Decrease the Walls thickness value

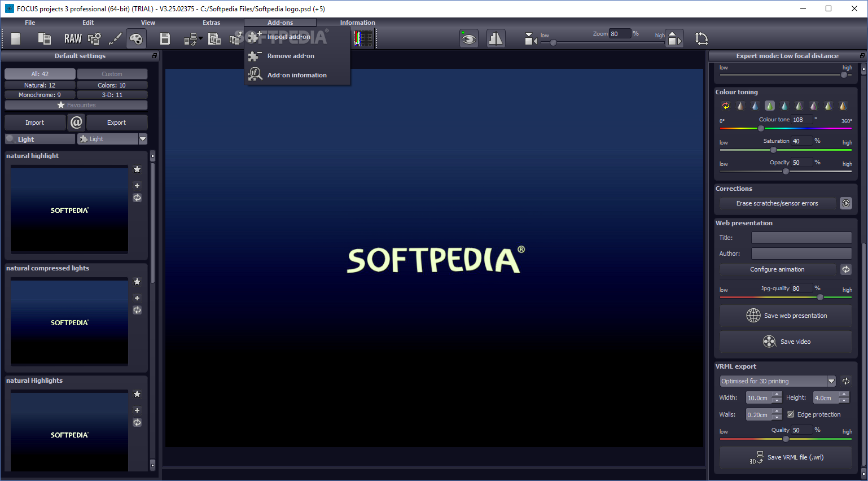777,418
